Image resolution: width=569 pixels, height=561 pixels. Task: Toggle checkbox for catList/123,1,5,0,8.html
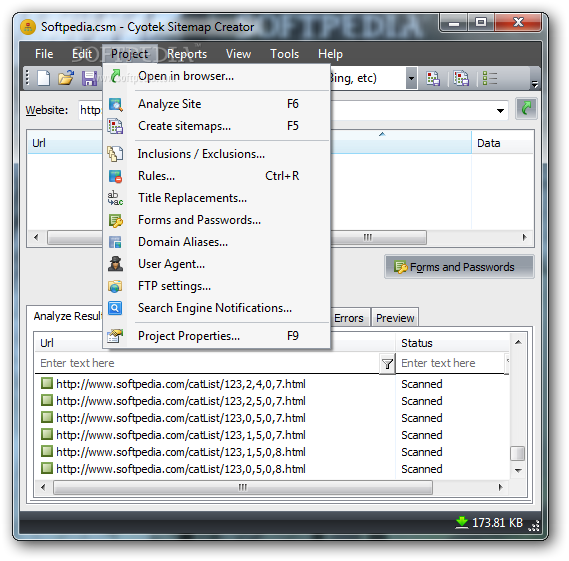click(47, 451)
